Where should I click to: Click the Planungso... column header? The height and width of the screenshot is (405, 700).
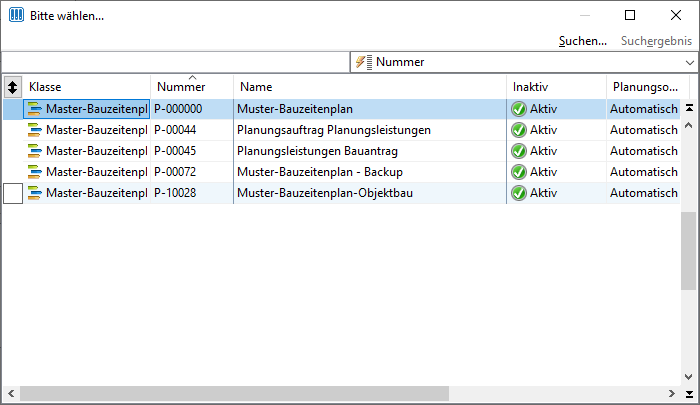click(647, 87)
